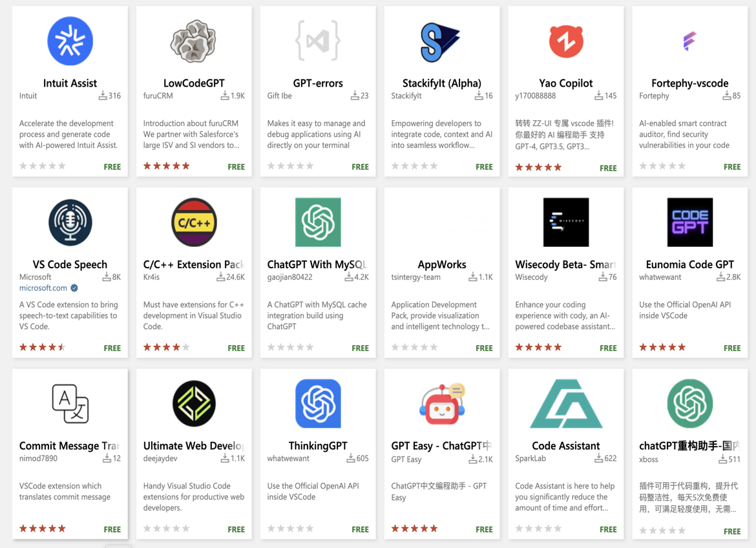Click the download icon next to ChatGPT MySQL 4.2K
This screenshot has height=548, width=756.
point(348,277)
